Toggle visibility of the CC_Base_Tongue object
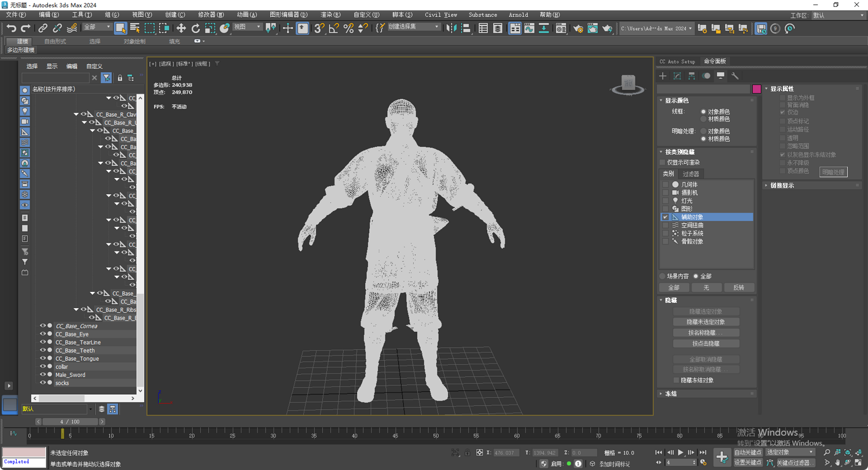 coord(43,358)
